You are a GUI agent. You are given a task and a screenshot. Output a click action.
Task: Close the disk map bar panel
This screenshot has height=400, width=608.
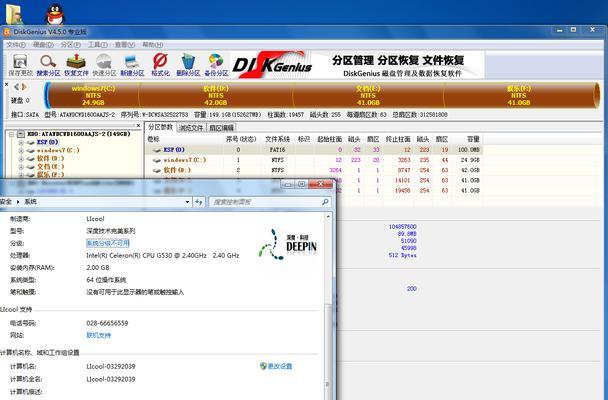point(7,84)
